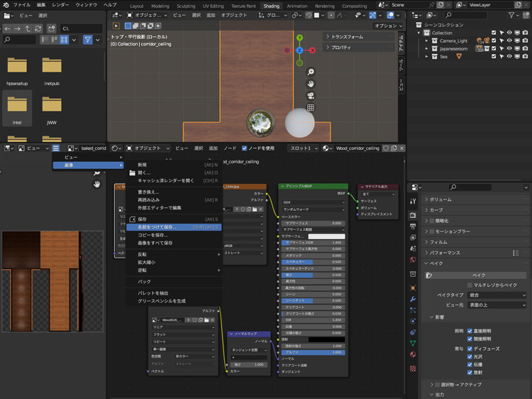The width and height of the screenshot is (532, 399).
Task: Open Render properties tab in sidebar
Action: (413, 214)
